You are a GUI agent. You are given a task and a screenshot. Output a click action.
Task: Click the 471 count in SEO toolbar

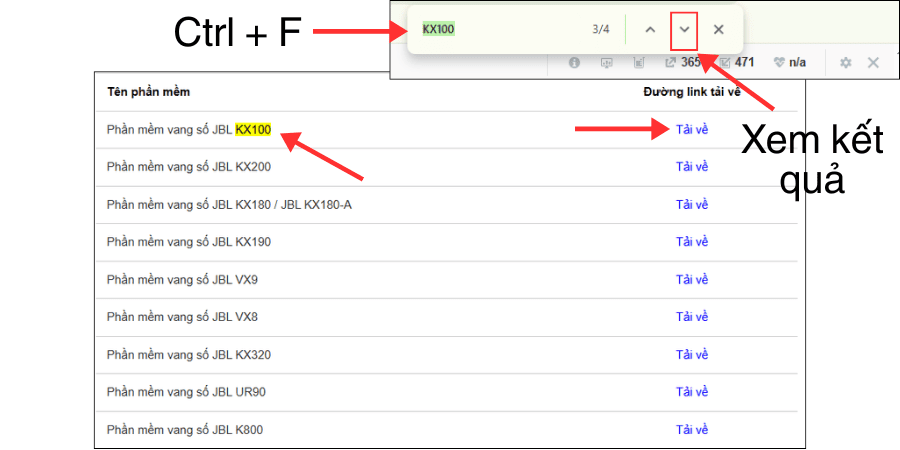point(744,63)
